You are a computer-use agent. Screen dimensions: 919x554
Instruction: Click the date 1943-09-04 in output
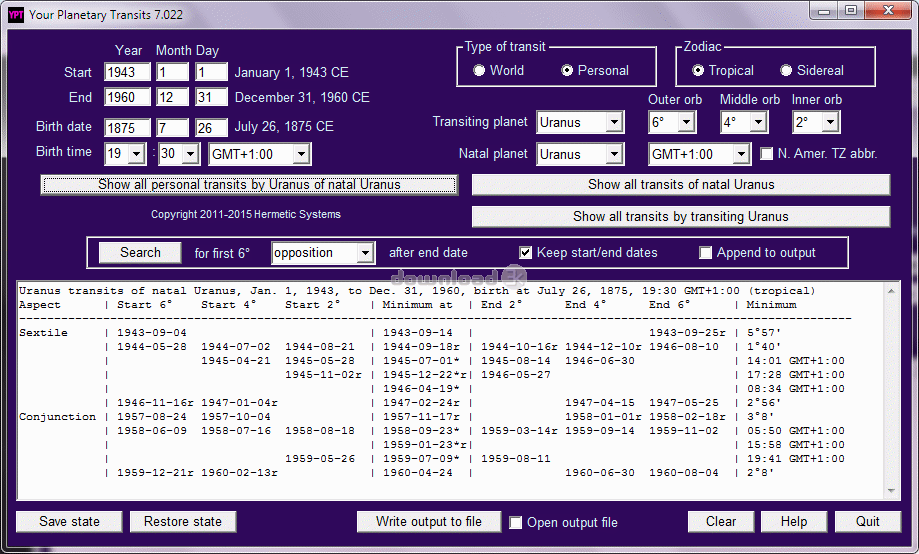coord(152,332)
